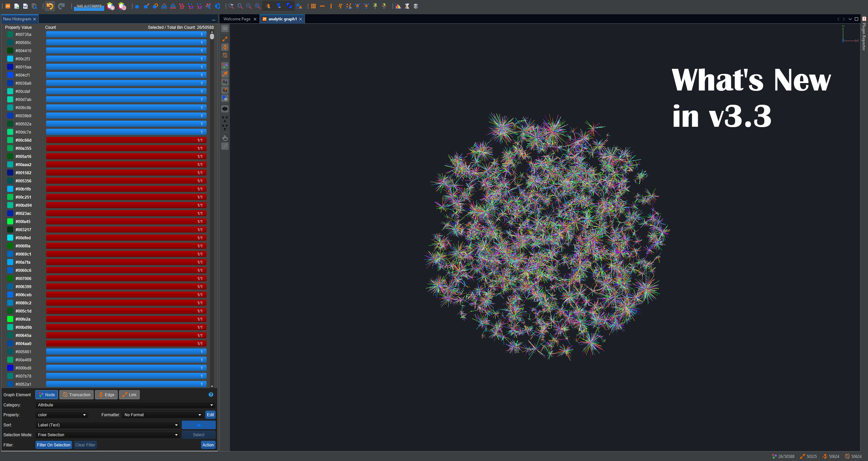Screen dimensions: 868x461
Task: Toggle the visibility eye icon in sidebar
Action: point(225,108)
